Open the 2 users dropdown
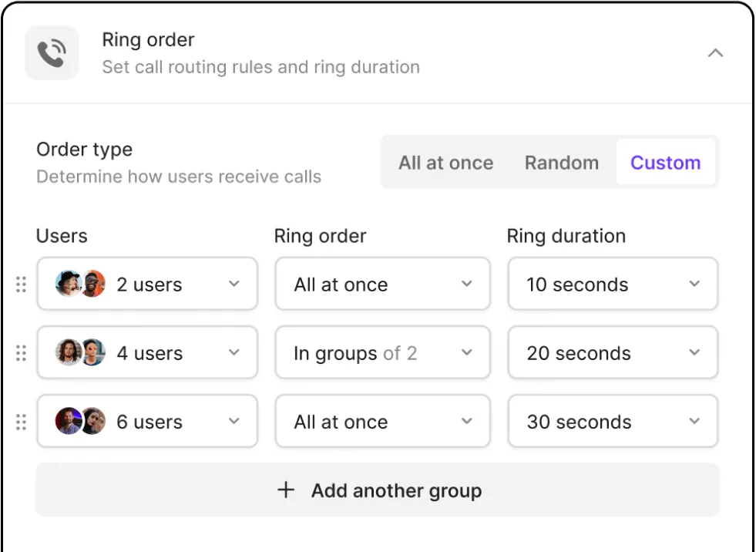The image size is (756, 552). 147,284
